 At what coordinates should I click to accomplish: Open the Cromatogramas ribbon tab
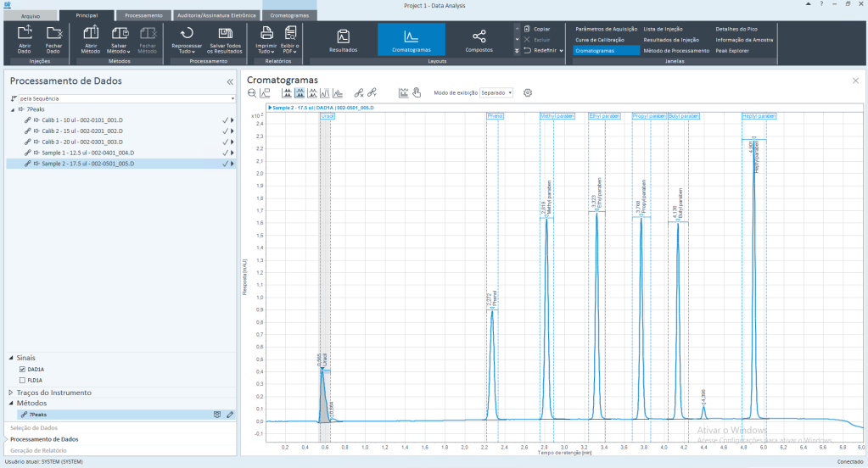(289, 15)
